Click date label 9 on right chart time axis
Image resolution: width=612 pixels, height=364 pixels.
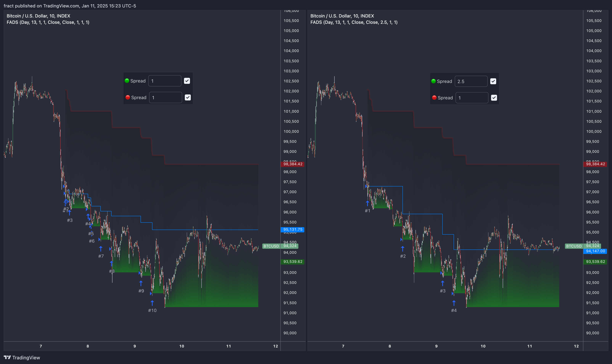(x=436, y=346)
